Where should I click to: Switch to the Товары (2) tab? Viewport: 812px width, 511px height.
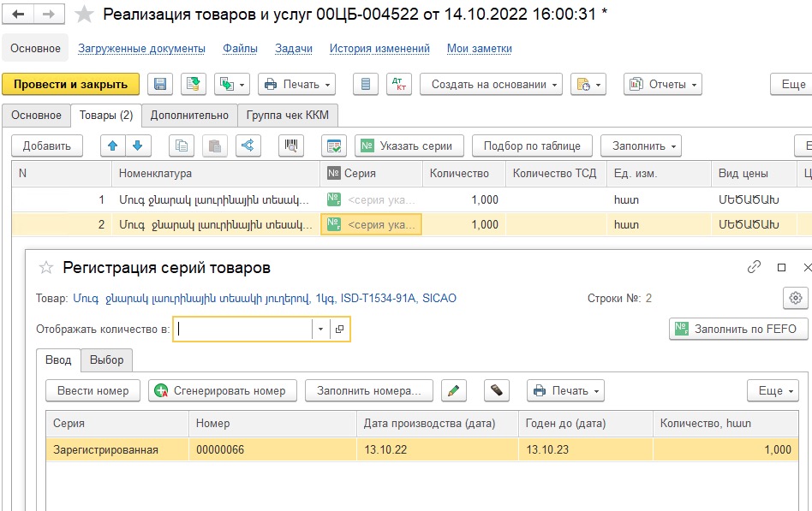[x=106, y=116]
